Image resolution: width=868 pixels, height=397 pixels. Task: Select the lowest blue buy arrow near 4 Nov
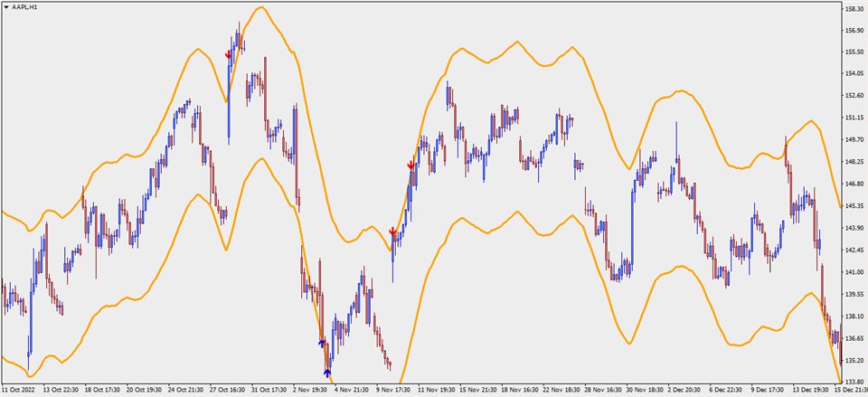(327, 373)
